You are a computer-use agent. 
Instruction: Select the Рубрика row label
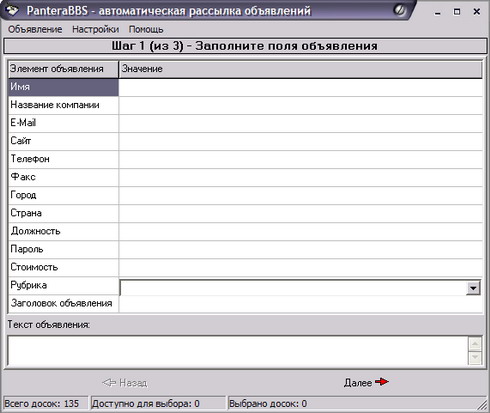[63, 286]
